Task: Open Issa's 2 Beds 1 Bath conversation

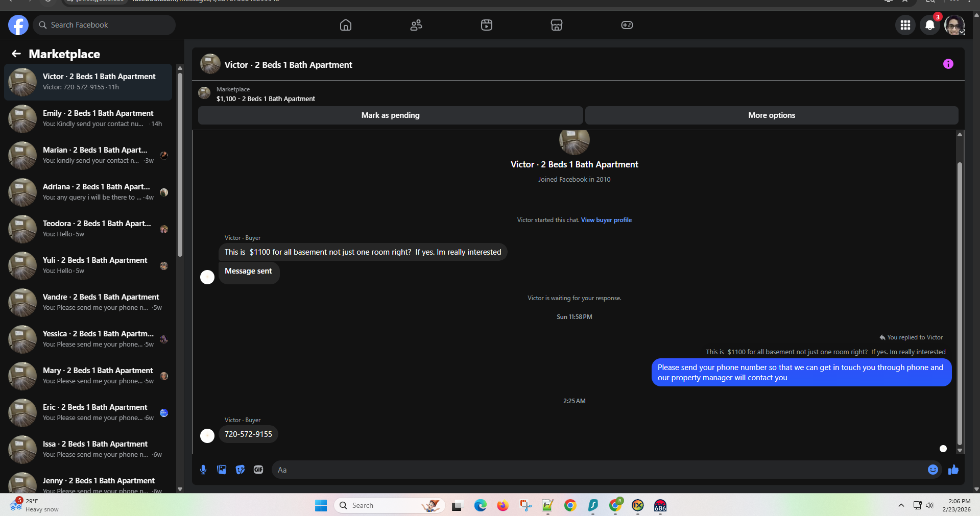Action: point(88,449)
